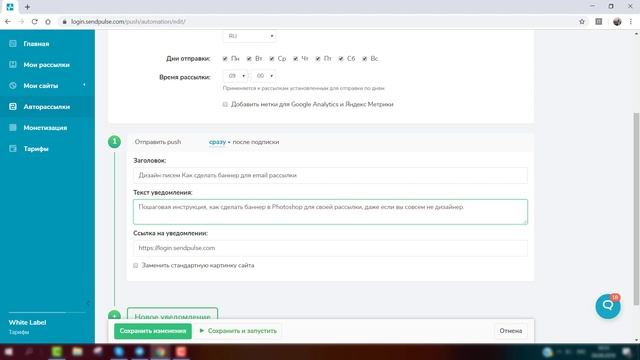Reload the page with the refresh icon
This screenshot has width=640, height=360.
coord(34,22)
